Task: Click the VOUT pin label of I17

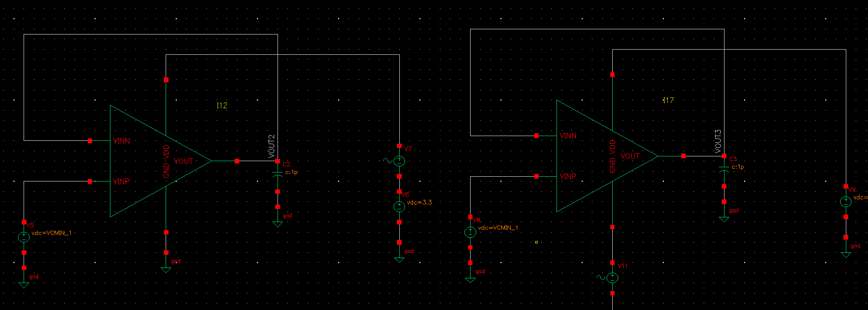Action: [x=630, y=156]
